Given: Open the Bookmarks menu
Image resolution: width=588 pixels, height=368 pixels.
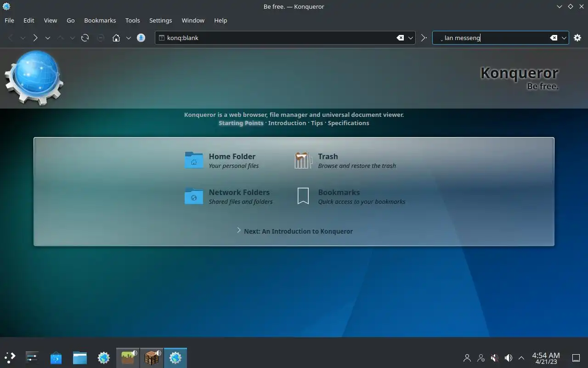Looking at the screenshot, I should tap(100, 20).
